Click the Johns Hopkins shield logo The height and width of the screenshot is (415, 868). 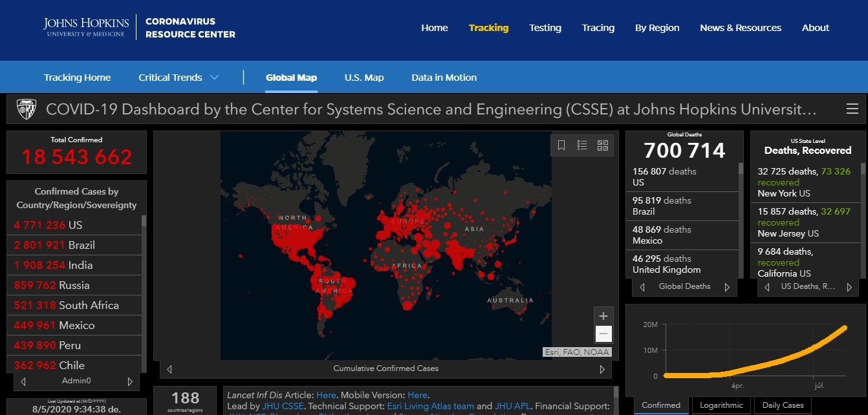click(x=27, y=109)
